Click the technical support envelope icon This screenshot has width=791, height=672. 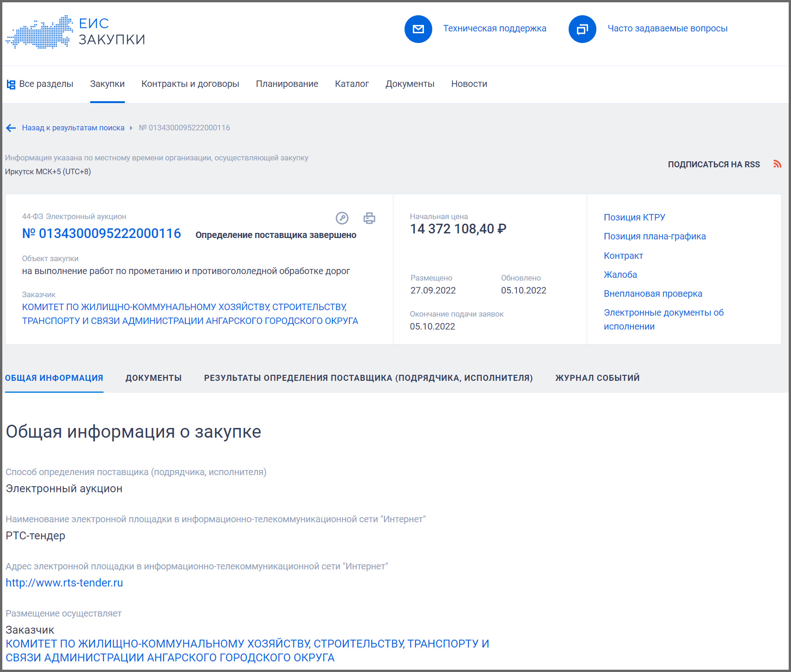[418, 29]
